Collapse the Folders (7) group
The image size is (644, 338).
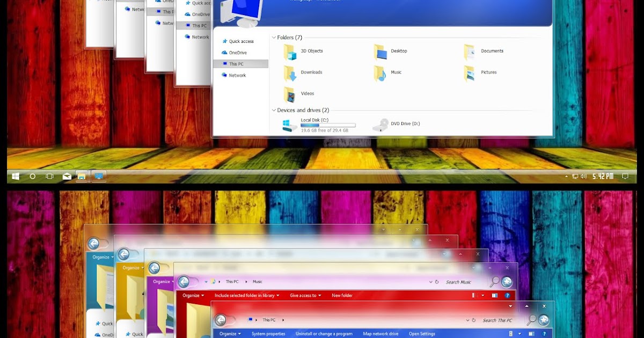274,38
